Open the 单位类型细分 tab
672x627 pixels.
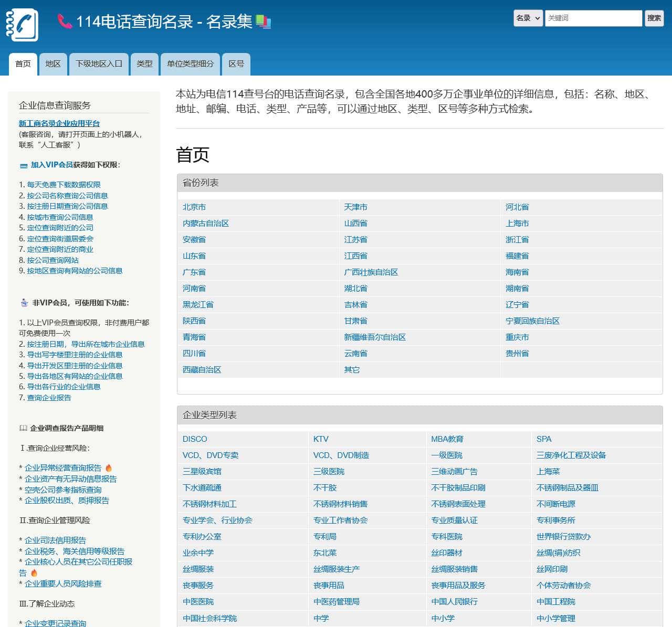tap(190, 64)
